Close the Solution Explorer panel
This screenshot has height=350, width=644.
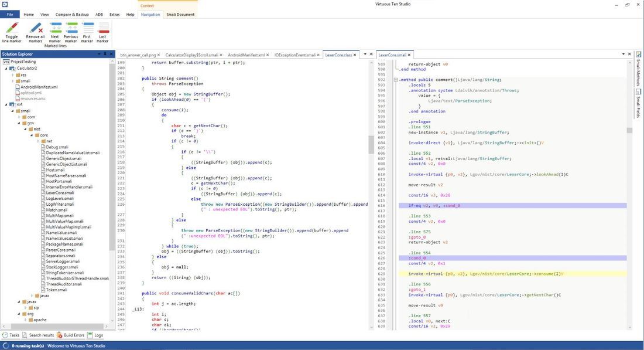(x=111, y=54)
